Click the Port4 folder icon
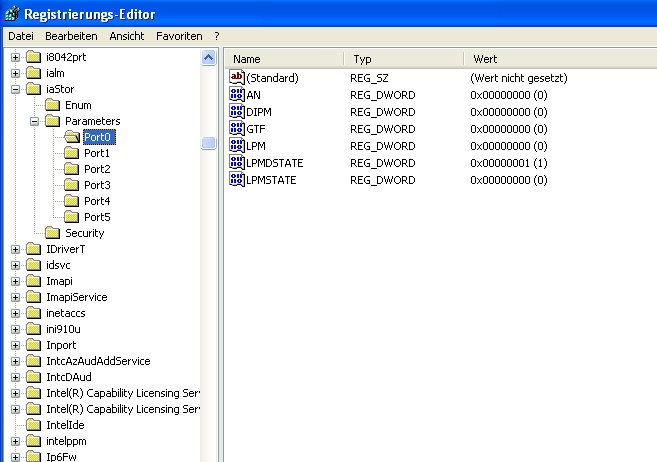The image size is (657, 462). point(71,201)
